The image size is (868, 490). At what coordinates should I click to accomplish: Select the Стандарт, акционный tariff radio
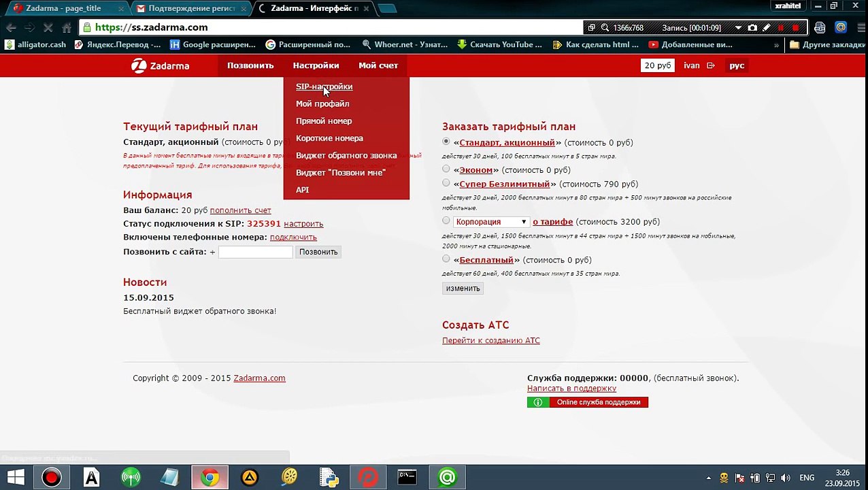point(446,142)
